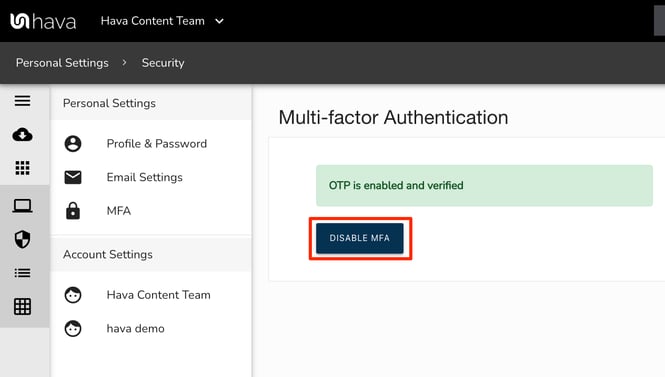Screen dimensions: 665x377
Task: Click the cloud download icon in sidebar
Action: point(22,134)
